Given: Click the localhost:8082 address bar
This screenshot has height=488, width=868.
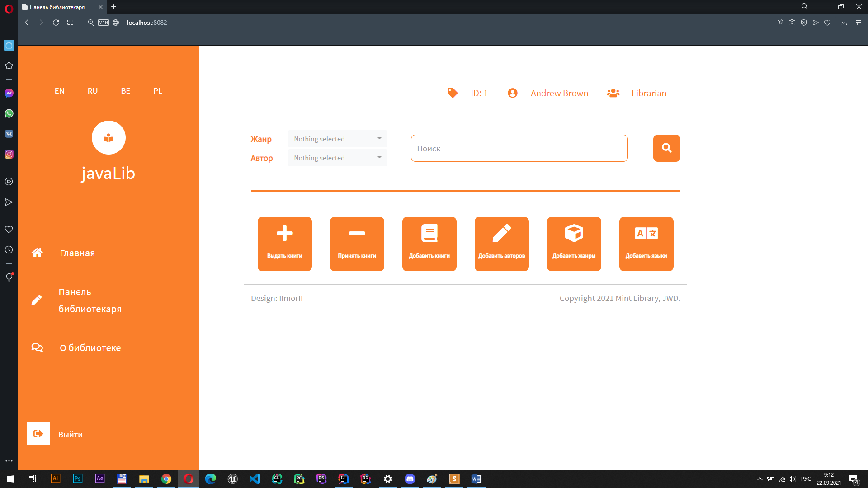Looking at the screenshot, I should click(x=147, y=23).
